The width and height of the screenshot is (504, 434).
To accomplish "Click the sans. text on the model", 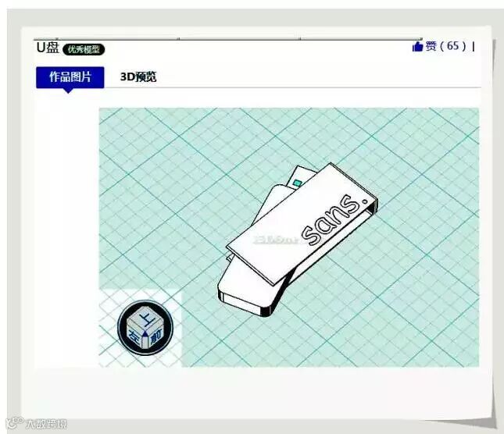I will tap(334, 219).
